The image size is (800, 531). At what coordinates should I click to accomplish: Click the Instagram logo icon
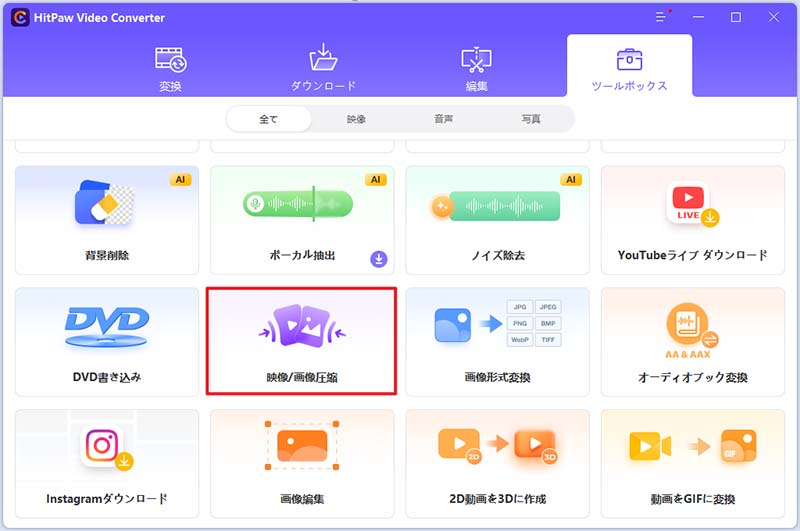point(106,446)
